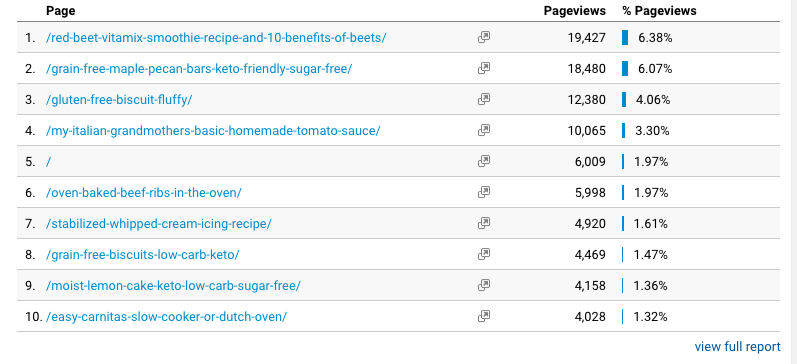This screenshot has height=364, width=797.
Task: Click external-link icon for maple-pecan-bars row
Action: pos(484,68)
